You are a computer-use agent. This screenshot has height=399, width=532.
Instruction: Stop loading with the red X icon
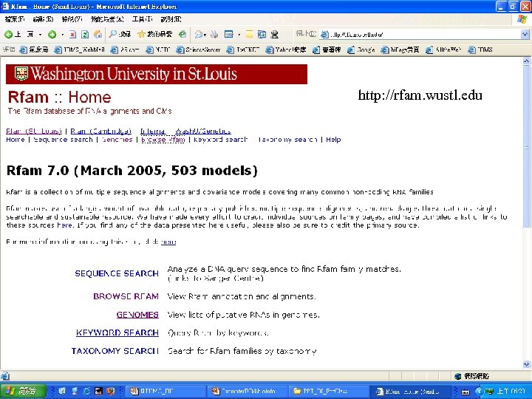[x=72, y=34]
